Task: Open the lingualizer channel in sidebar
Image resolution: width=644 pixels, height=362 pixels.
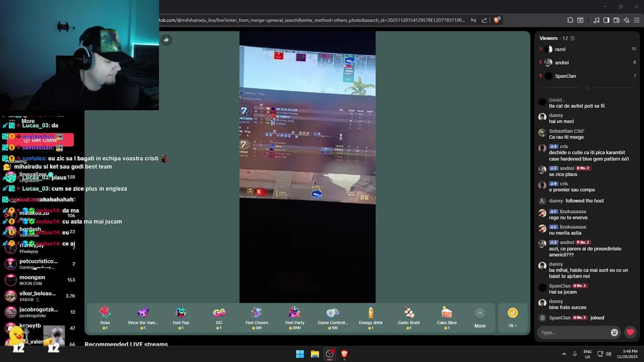Action: tap(40, 177)
